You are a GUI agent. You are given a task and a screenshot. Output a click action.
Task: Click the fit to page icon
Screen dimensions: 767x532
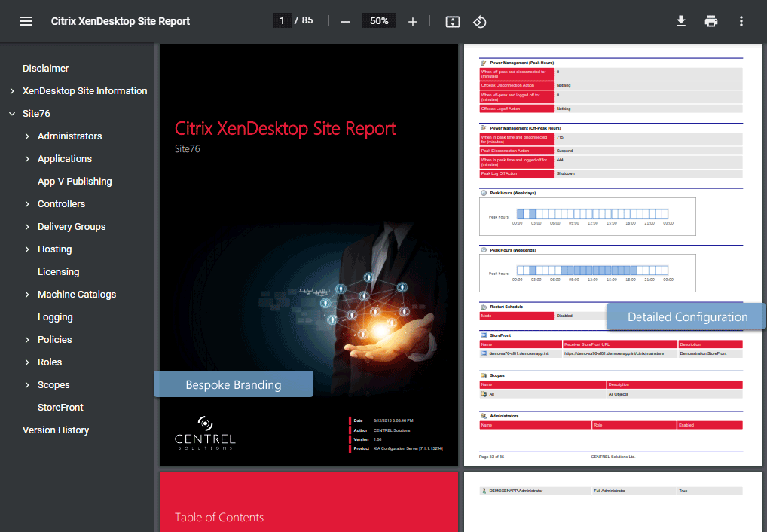[x=453, y=22]
